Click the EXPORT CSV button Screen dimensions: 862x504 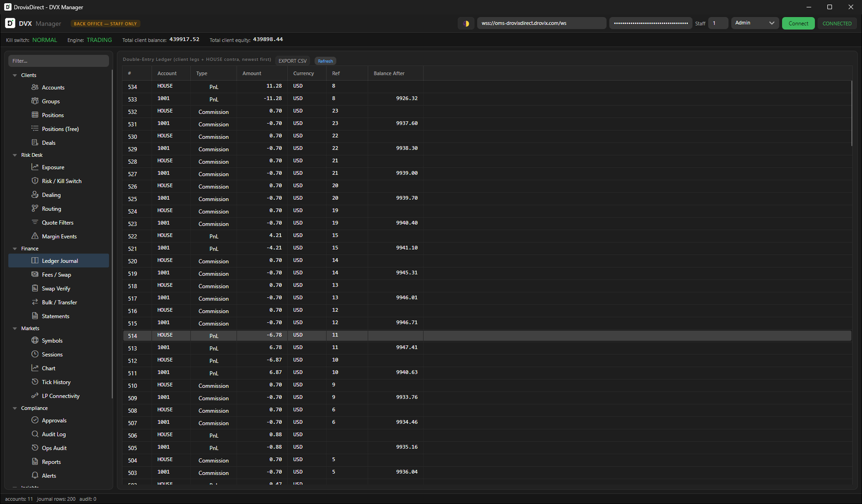click(293, 61)
